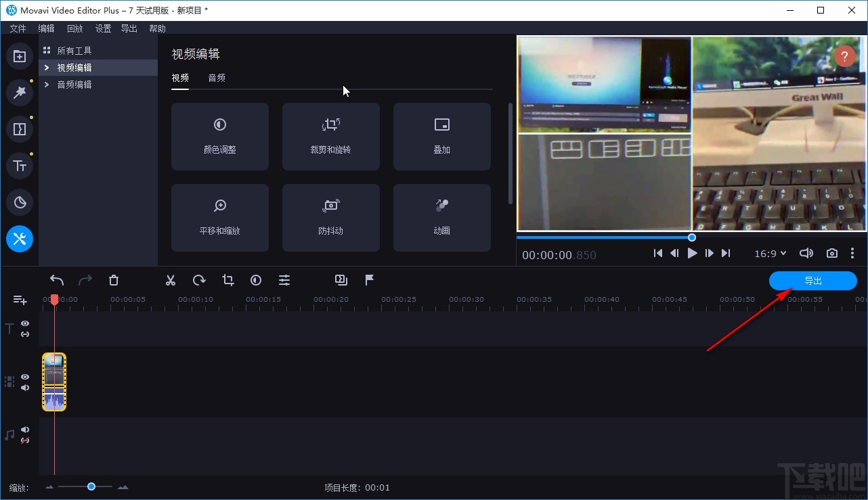This screenshot has height=500, width=868.
Task: Click the timeline zoom slider handle
Action: [x=91, y=486]
